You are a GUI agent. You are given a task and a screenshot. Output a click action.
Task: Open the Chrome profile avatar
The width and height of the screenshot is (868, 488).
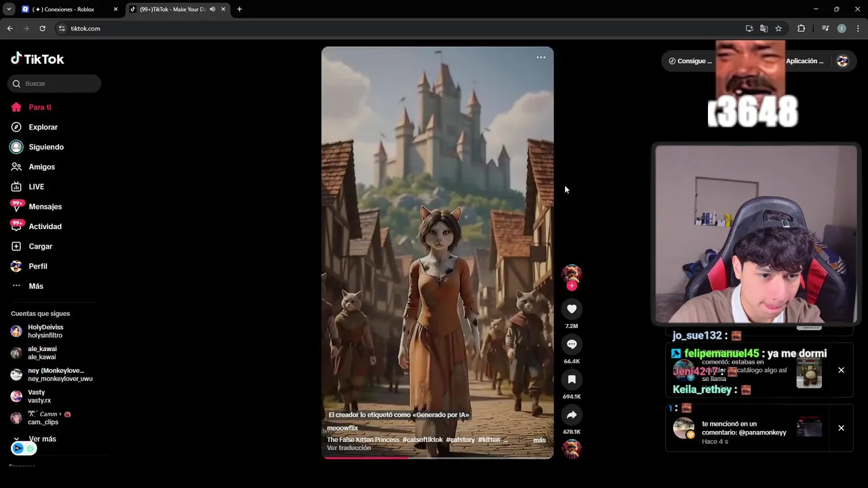[x=842, y=28]
